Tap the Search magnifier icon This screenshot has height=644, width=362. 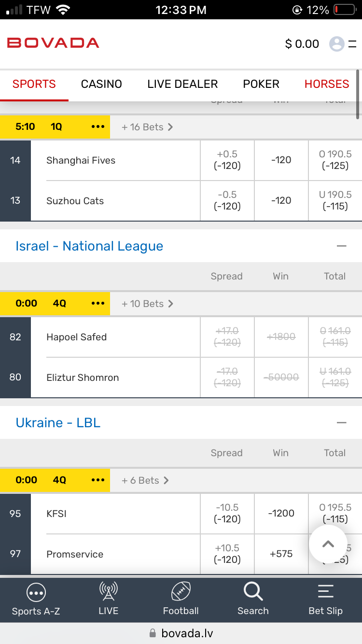pyautogui.click(x=253, y=591)
